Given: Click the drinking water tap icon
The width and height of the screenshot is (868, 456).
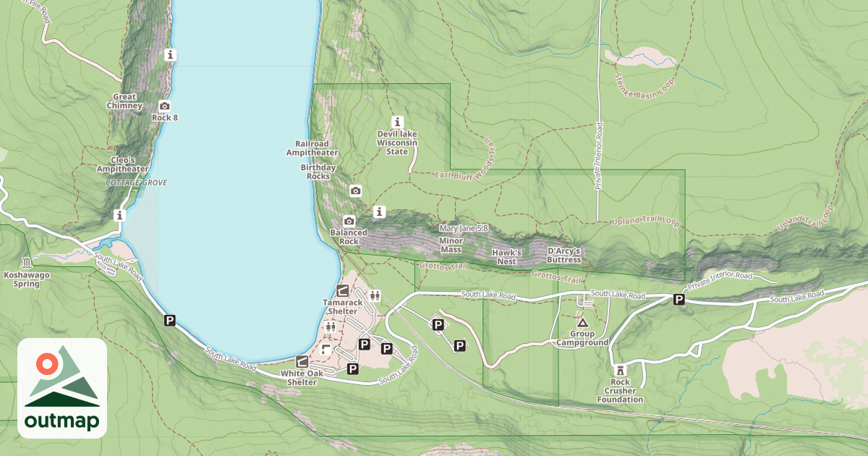Looking at the screenshot, I should point(326,350).
